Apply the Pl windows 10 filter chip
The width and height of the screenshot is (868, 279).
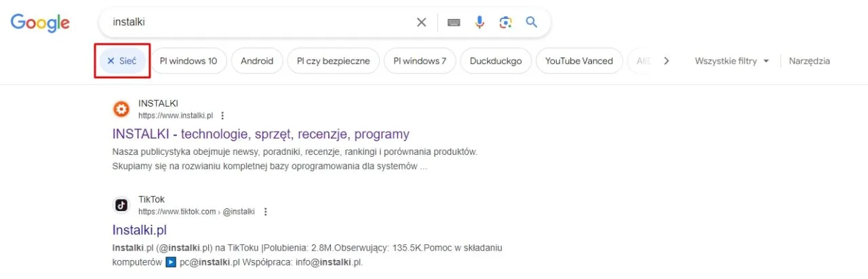point(188,61)
